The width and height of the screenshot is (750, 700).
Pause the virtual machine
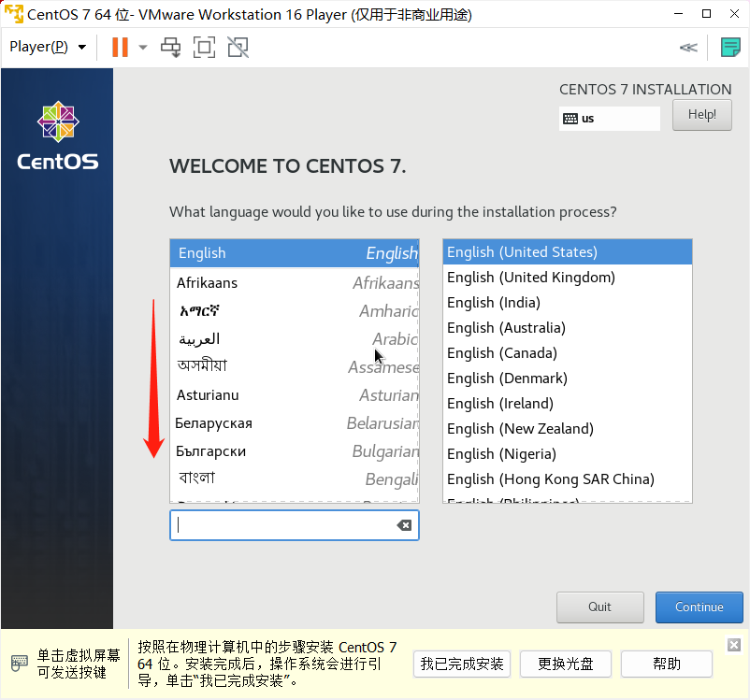(x=120, y=48)
